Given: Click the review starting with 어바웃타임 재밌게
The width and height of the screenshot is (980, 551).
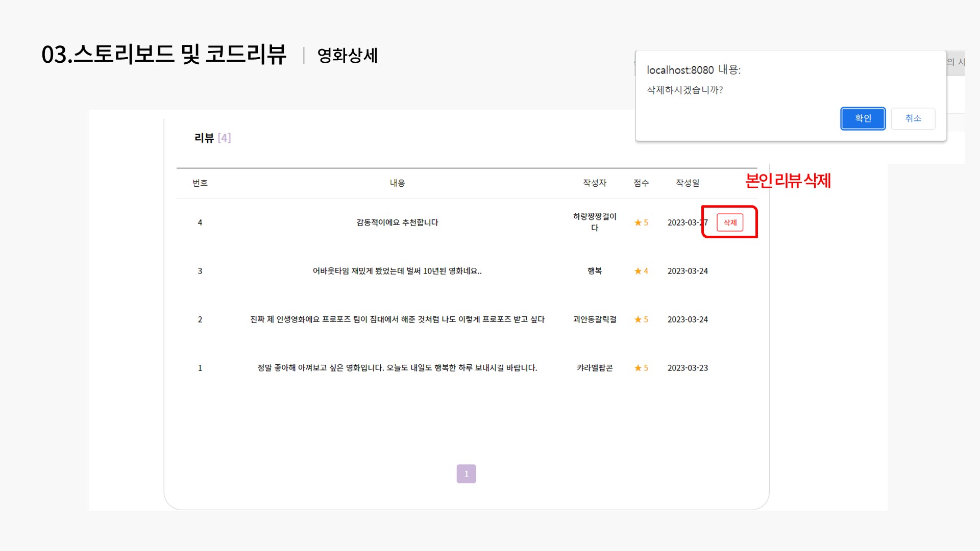Looking at the screenshot, I should 397,271.
